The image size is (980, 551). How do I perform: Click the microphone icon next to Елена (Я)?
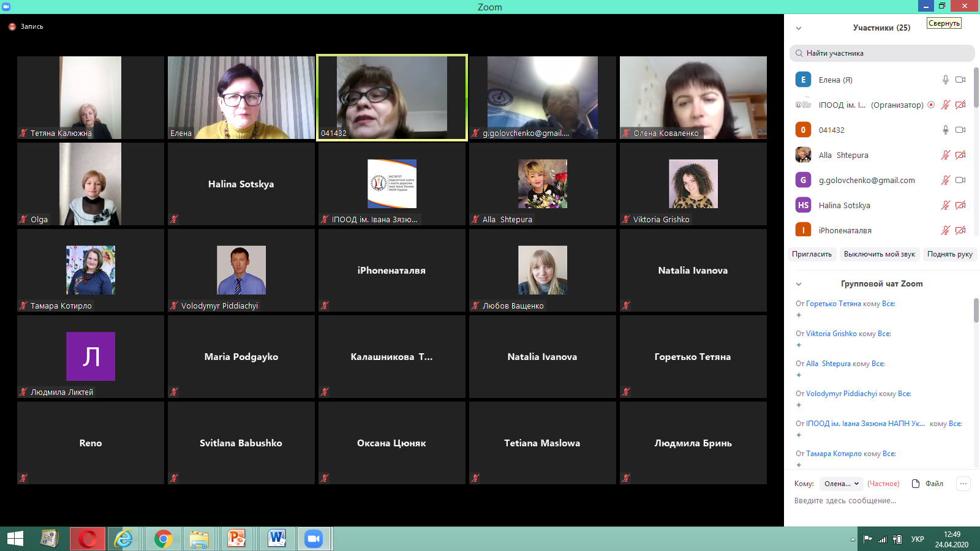coord(945,80)
